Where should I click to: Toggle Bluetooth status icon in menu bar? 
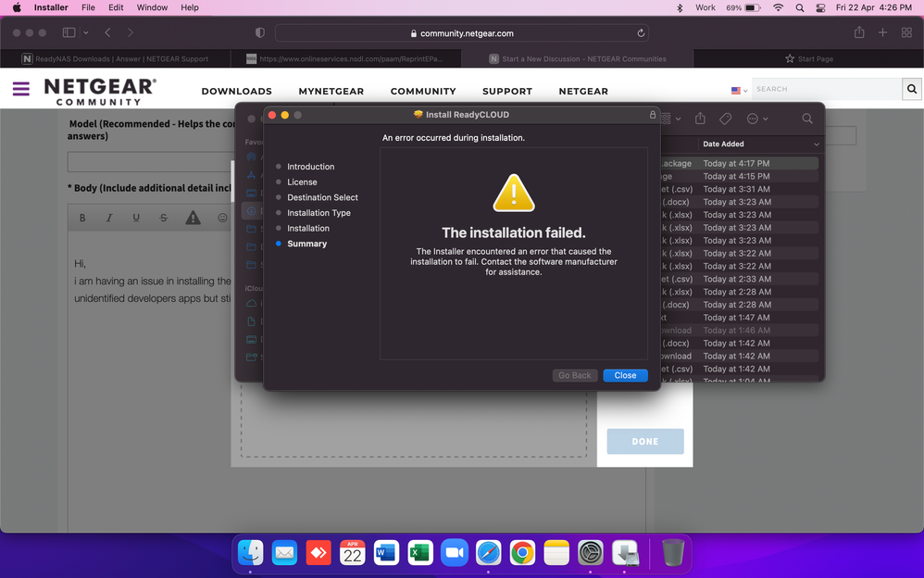680,7
